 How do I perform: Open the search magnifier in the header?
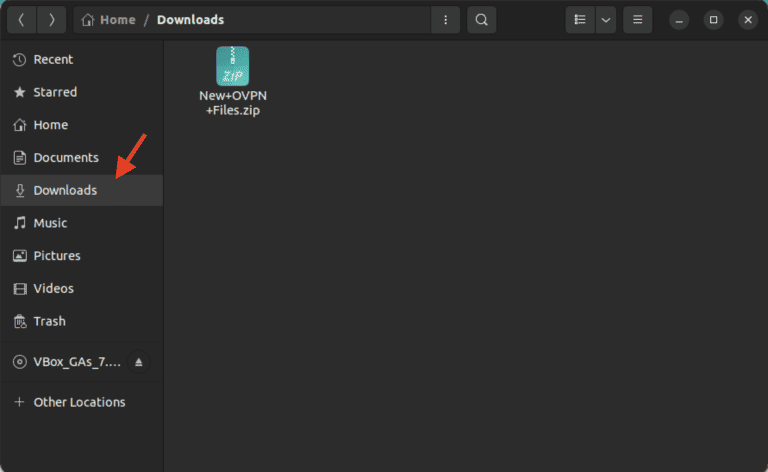(x=482, y=19)
